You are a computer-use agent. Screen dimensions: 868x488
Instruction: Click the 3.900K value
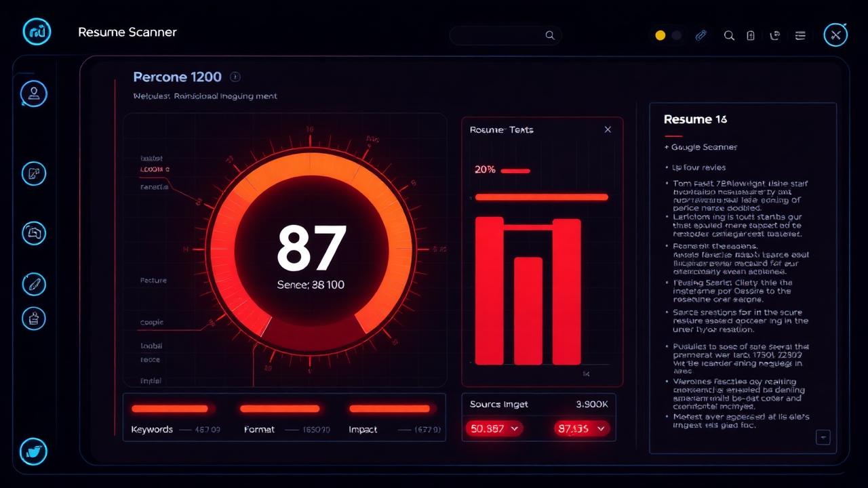click(591, 404)
